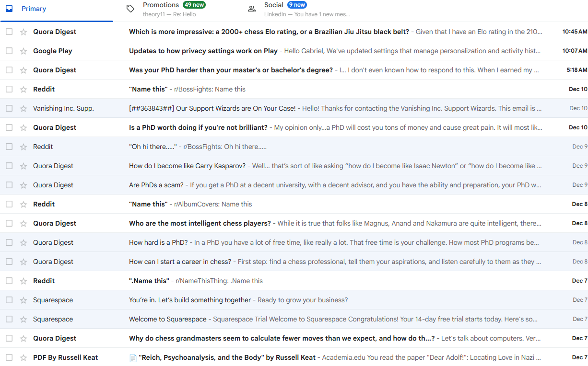Select checkbox for chess Elo rating email
Viewport: 588px width, 366px height.
[9, 32]
